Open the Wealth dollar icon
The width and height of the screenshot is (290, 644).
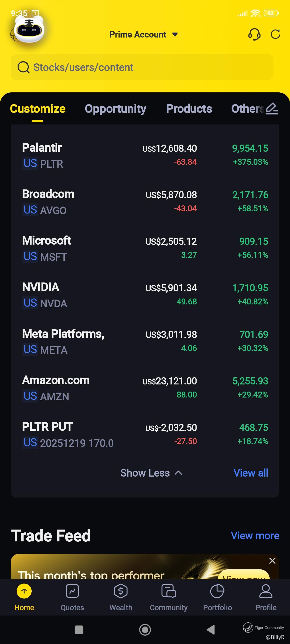(x=121, y=591)
